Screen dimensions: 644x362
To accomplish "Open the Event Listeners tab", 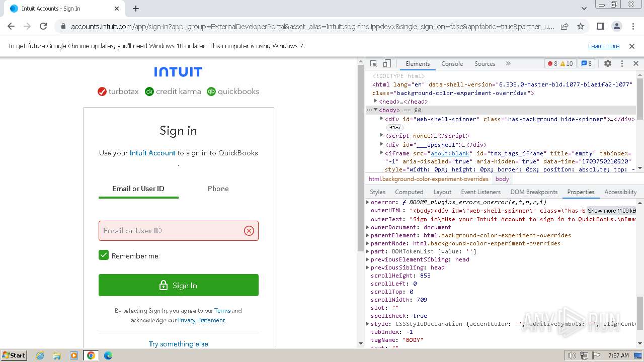I will (481, 192).
